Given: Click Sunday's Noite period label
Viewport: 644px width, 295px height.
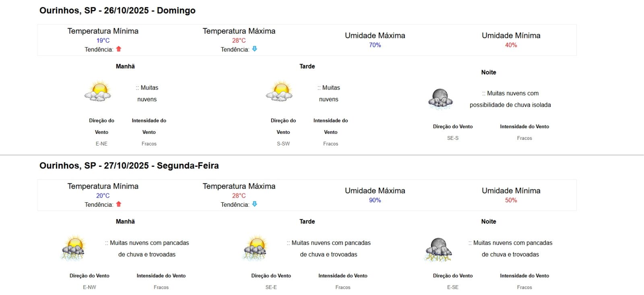Looking at the screenshot, I should tap(489, 73).
